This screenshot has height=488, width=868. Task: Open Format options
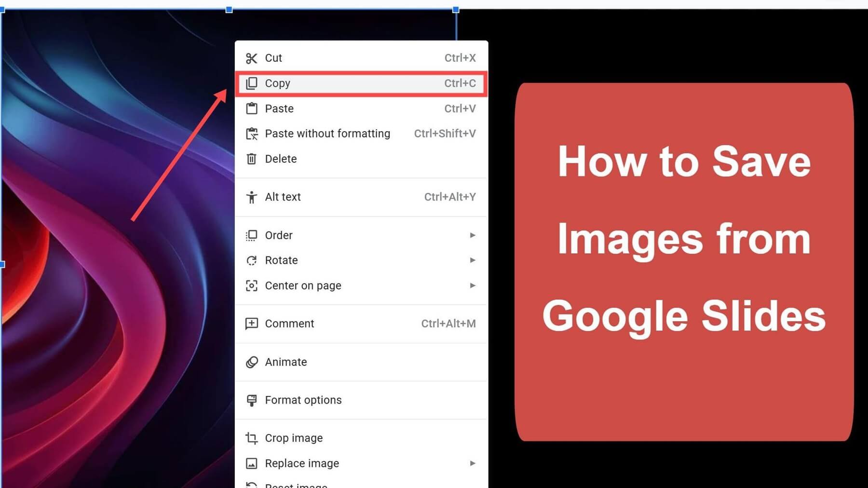tap(361, 400)
